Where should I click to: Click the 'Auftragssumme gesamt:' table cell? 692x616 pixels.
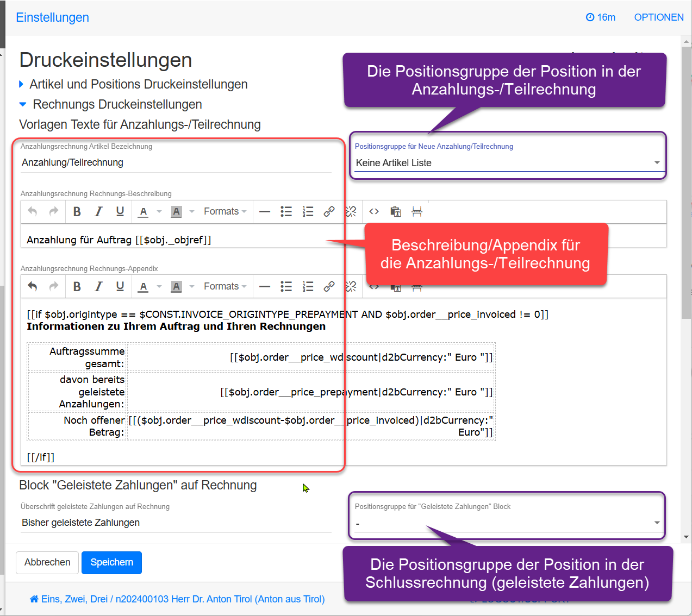coord(77,357)
